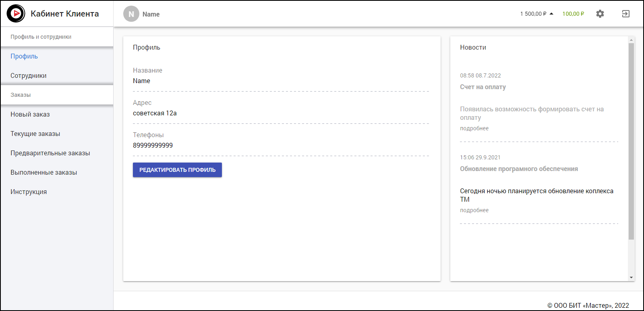Open Предварительные заказы page
This screenshot has height=311, width=644.
(x=50, y=153)
